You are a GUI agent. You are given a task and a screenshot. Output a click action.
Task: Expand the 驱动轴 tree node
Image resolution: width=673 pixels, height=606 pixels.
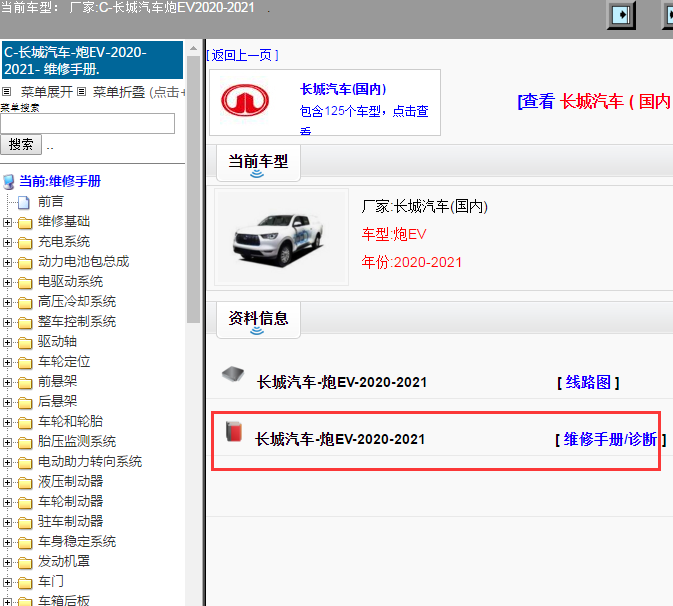7,342
